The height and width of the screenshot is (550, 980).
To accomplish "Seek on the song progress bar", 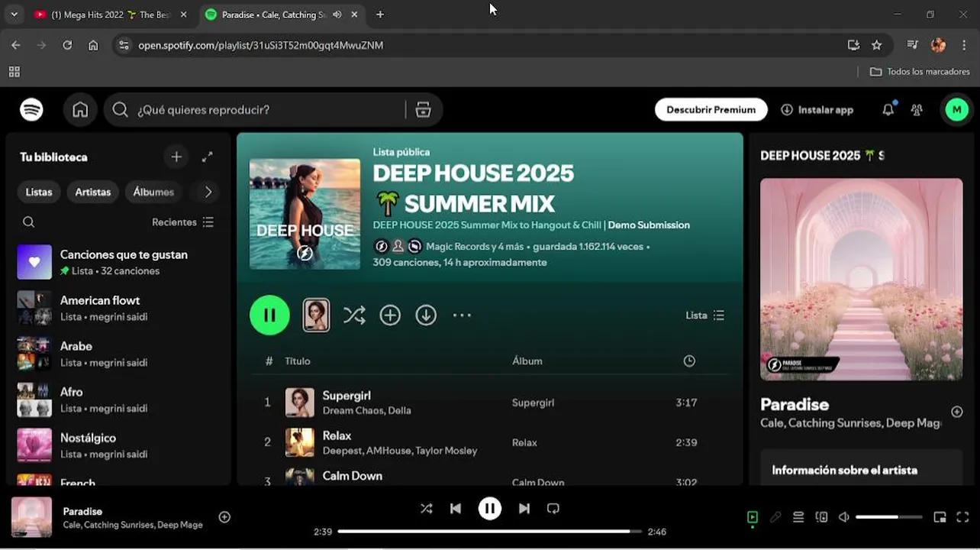I will tap(489, 532).
